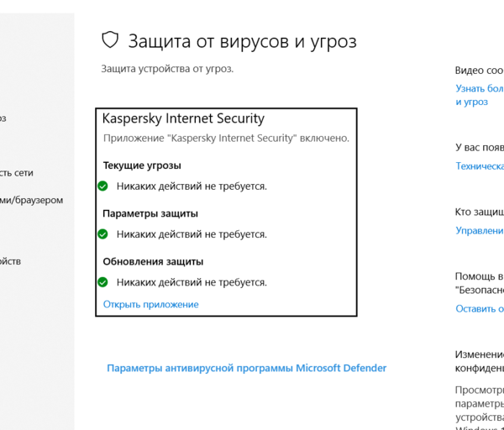The height and width of the screenshot is (430, 504).
Task: Open the Техническа... support link
Action: tap(480, 166)
